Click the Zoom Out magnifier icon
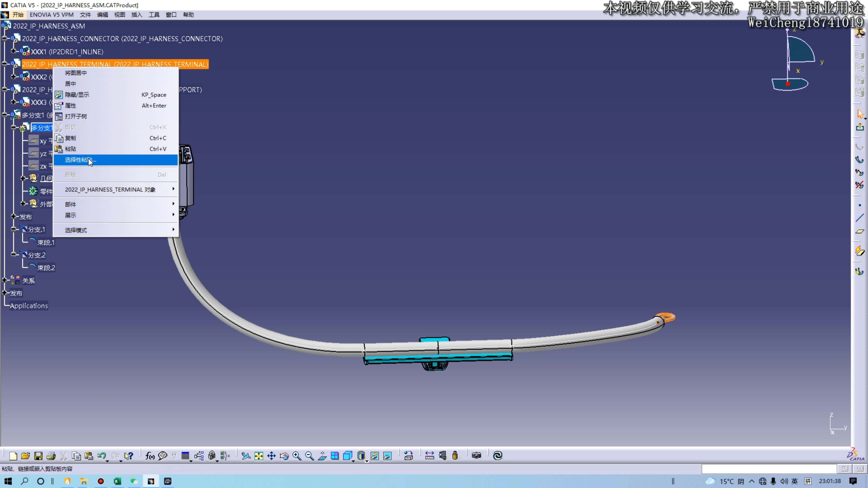 (309, 456)
